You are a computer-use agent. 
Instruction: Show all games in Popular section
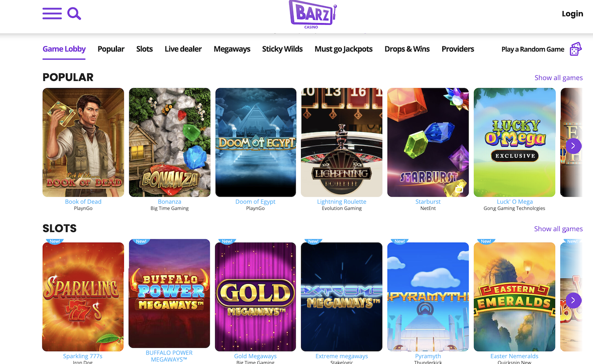point(558,78)
